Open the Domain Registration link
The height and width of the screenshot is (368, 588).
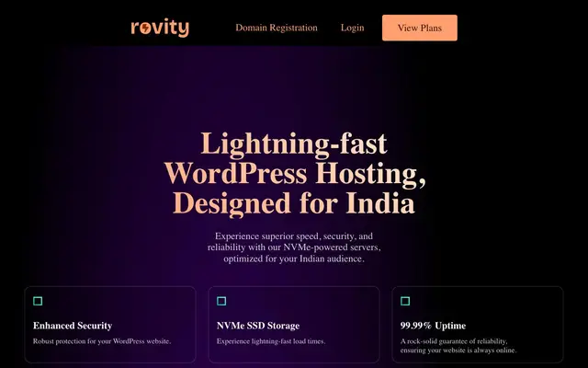(277, 28)
